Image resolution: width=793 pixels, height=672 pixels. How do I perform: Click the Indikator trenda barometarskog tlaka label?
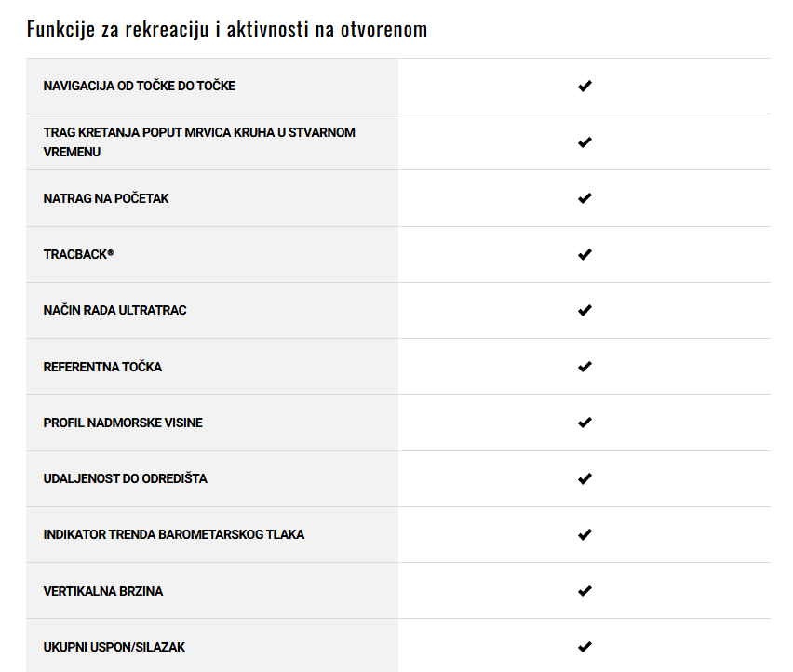(x=173, y=534)
